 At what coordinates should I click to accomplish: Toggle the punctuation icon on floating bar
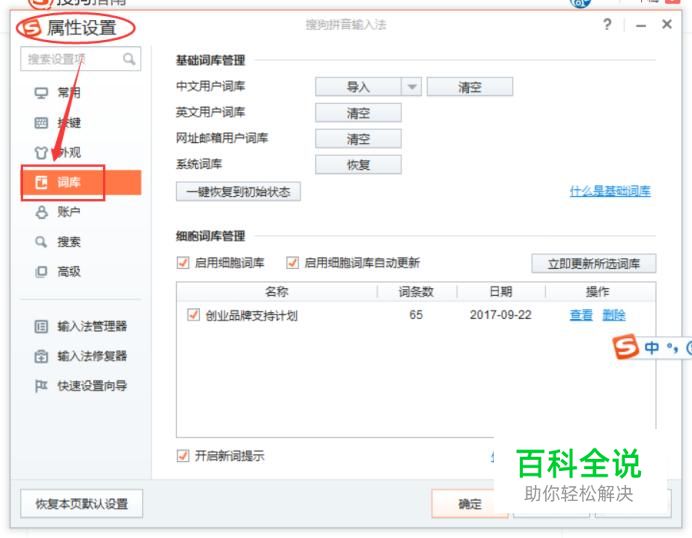[x=673, y=348]
